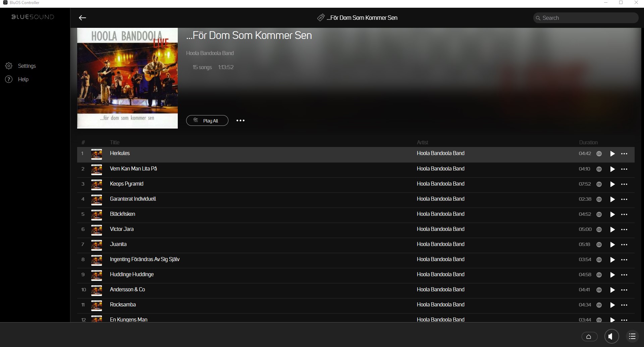
Task: Go back using the left arrow
Action: pyautogui.click(x=83, y=18)
